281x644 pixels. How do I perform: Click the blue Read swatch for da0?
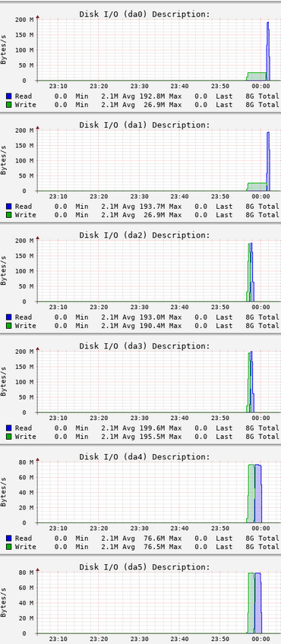(8, 96)
